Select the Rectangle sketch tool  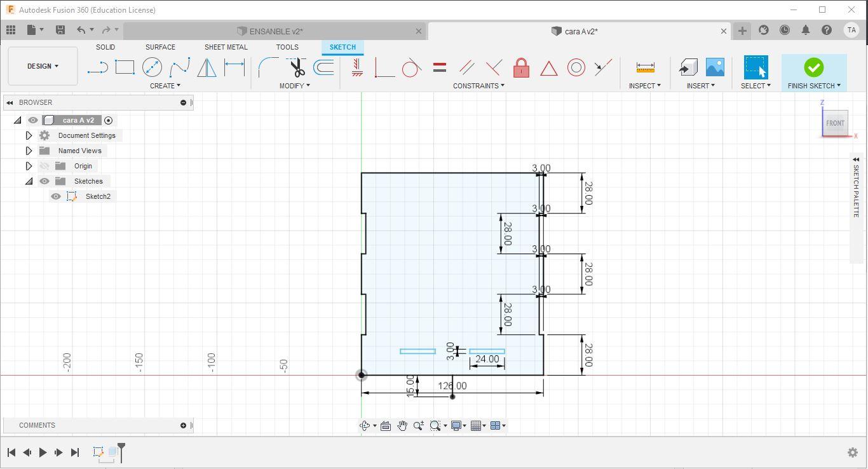pyautogui.click(x=125, y=67)
